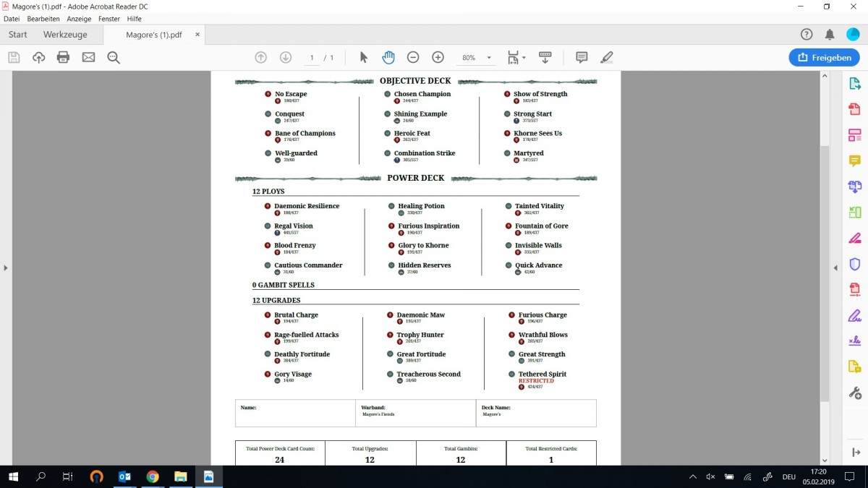Click 'Khorne Sees Us' objective text
868x488 pixels.
[537, 133]
